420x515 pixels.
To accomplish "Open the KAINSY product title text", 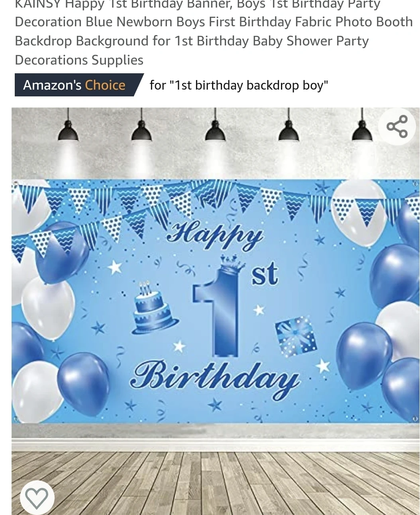I will pyautogui.click(x=214, y=33).
